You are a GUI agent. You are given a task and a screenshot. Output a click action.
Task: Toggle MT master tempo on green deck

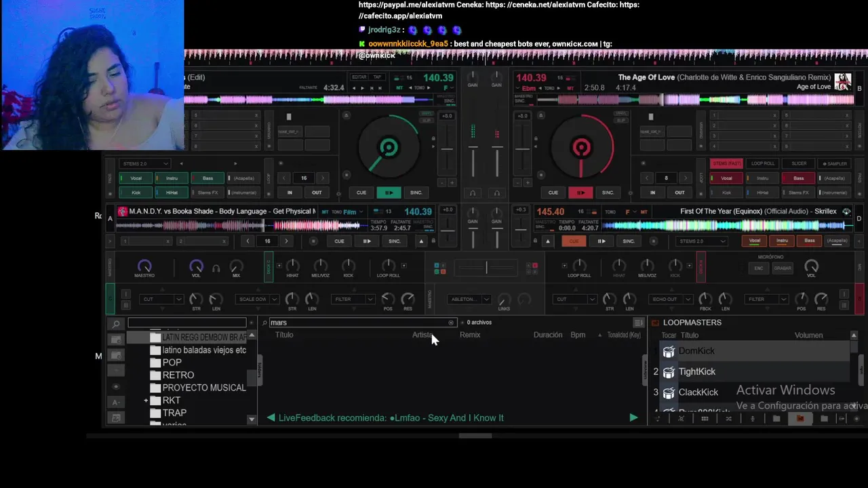coord(400,88)
